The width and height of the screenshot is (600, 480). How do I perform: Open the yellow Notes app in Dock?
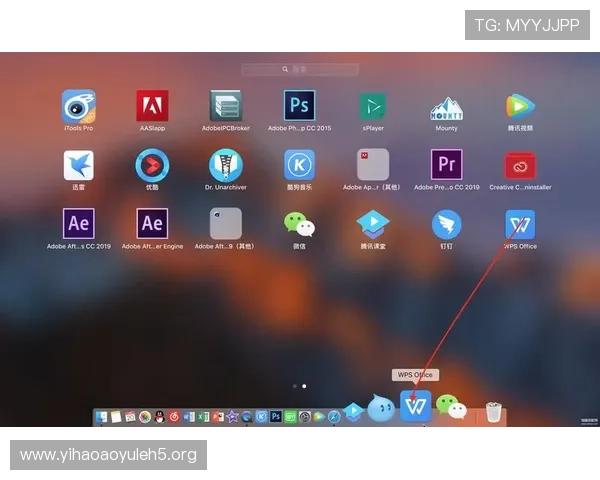coord(116,416)
